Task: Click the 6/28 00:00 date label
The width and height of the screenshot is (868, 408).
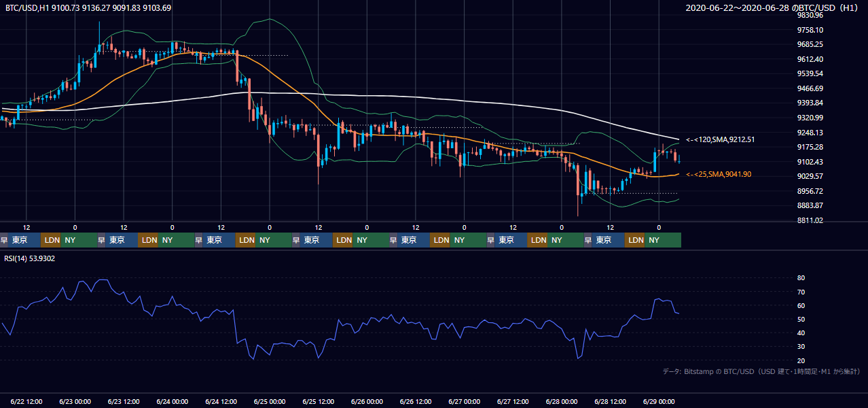Action: click(x=562, y=401)
